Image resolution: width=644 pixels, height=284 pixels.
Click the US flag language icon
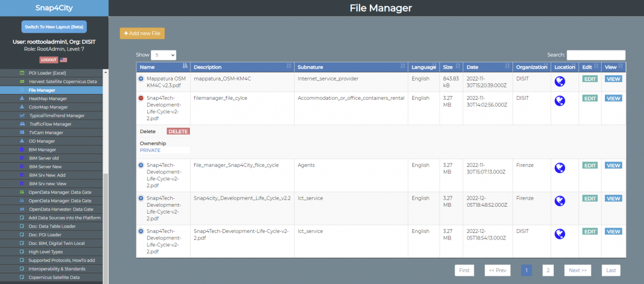coord(63,60)
